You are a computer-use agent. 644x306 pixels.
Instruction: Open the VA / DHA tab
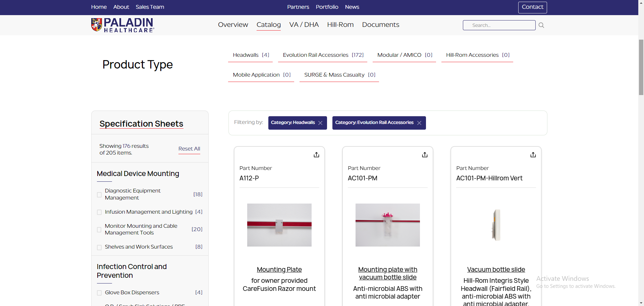(x=304, y=25)
